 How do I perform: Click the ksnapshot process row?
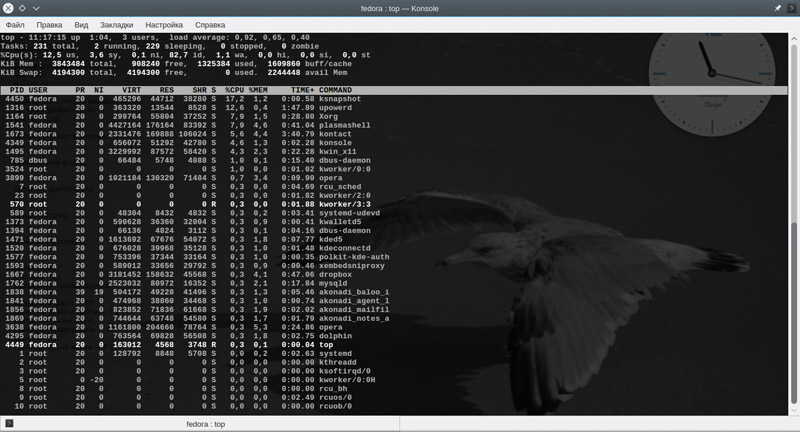(x=183, y=99)
